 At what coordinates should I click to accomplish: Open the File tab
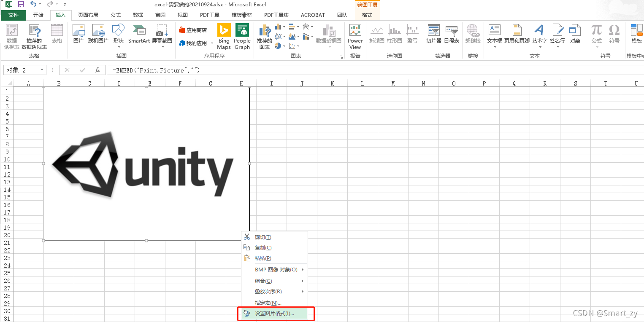14,15
